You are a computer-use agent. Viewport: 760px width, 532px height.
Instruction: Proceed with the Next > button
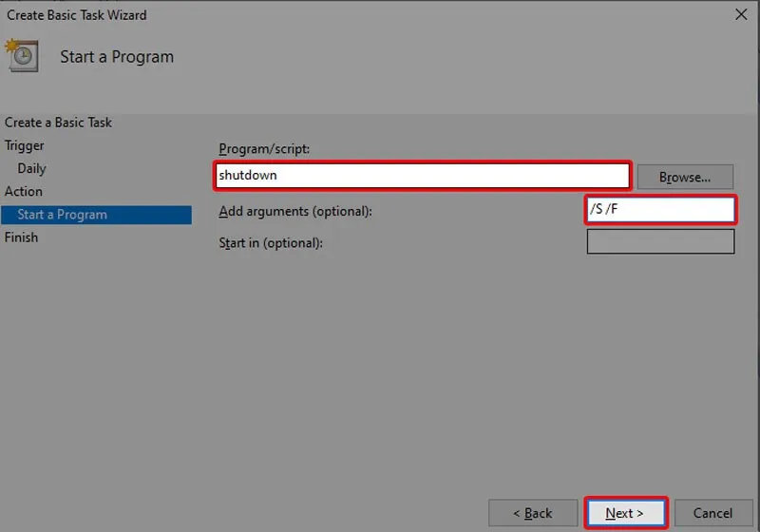pos(625,513)
